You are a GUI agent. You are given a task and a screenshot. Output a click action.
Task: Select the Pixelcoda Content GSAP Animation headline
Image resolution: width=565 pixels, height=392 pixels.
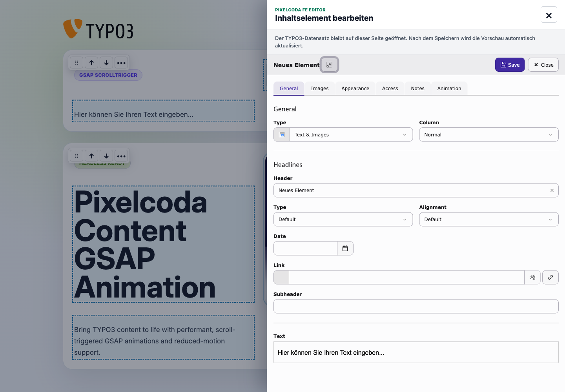point(164,244)
